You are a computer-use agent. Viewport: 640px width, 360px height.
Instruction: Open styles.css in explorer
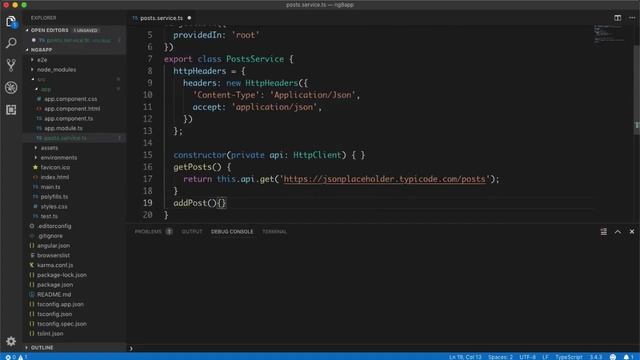tap(53, 207)
